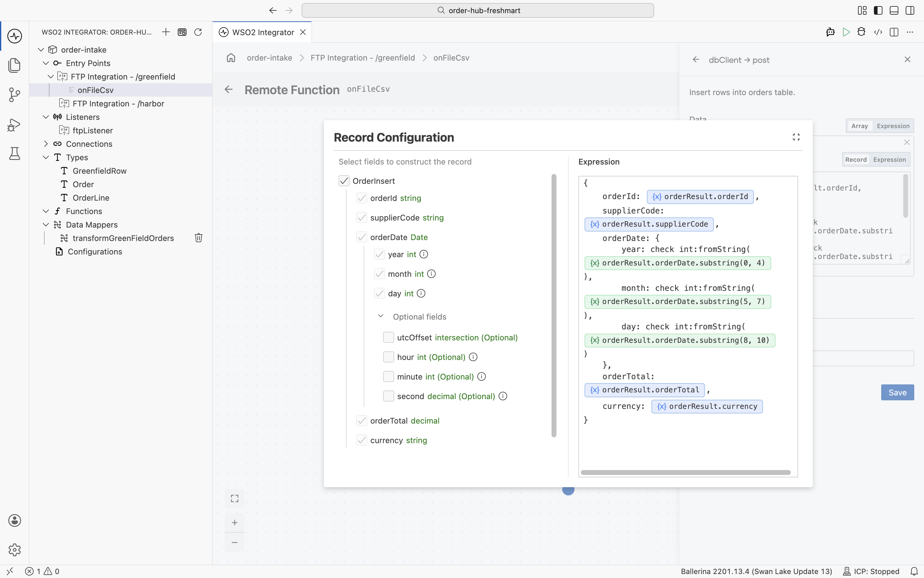Open the Accounts icon in activity bar

point(14,520)
